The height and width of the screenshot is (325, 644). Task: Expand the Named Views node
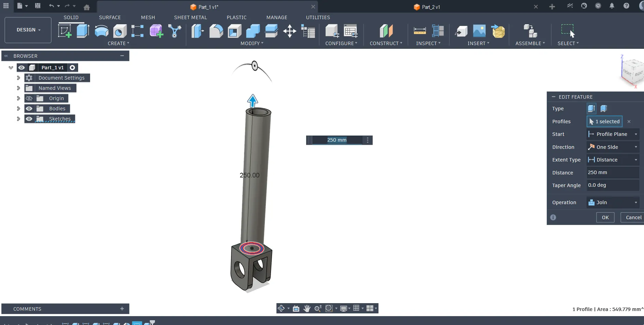[18, 88]
